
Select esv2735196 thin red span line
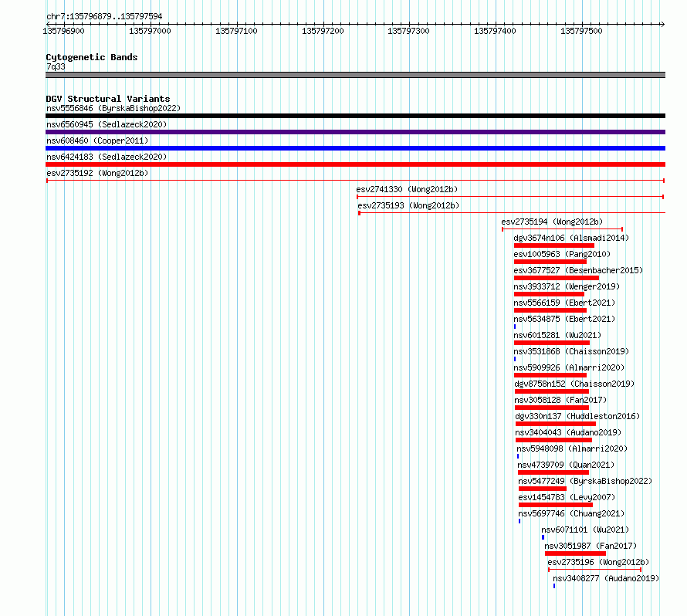click(595, 570)
